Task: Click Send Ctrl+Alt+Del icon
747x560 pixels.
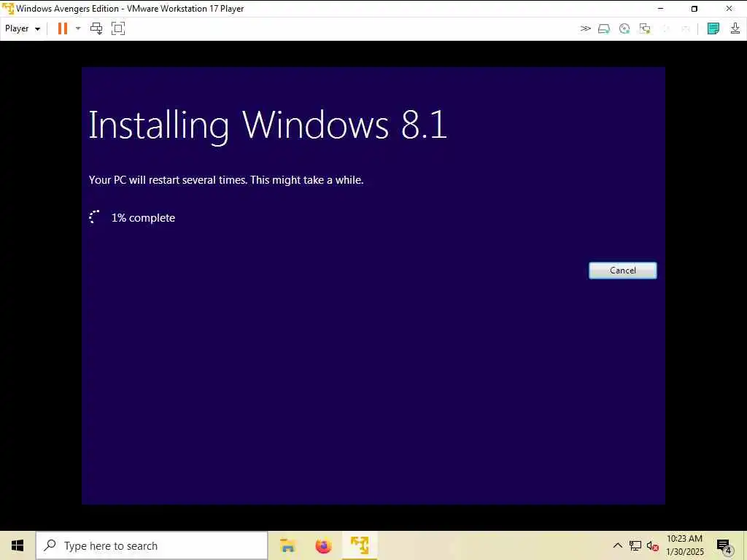Action: 96,28
